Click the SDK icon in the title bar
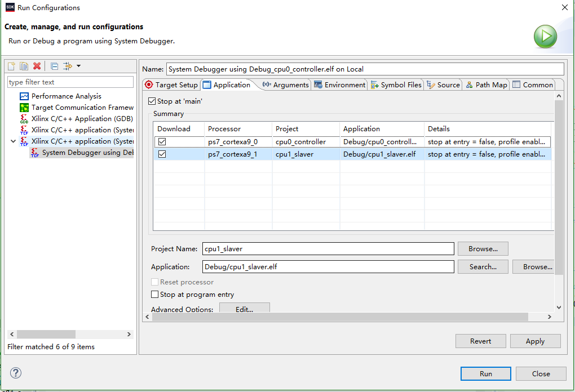Image resolution: width=575 pixels, height=392 pixels. 10,7
